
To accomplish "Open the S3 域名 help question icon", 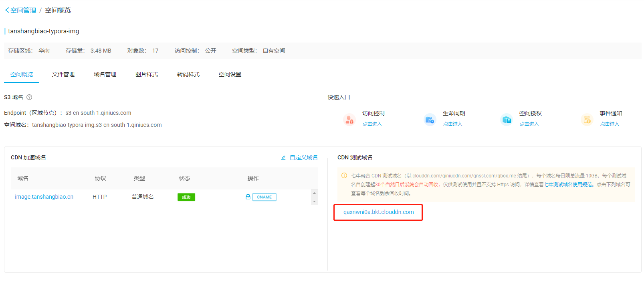I will 29,97.
